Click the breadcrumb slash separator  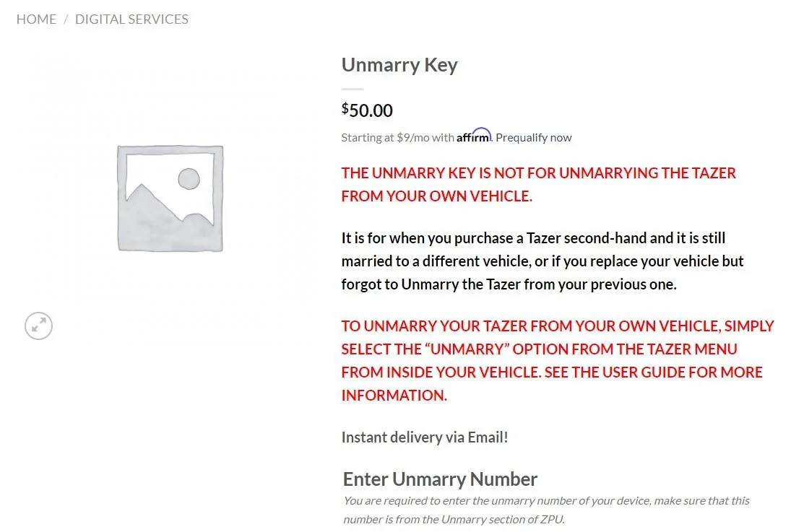(66, 19)
